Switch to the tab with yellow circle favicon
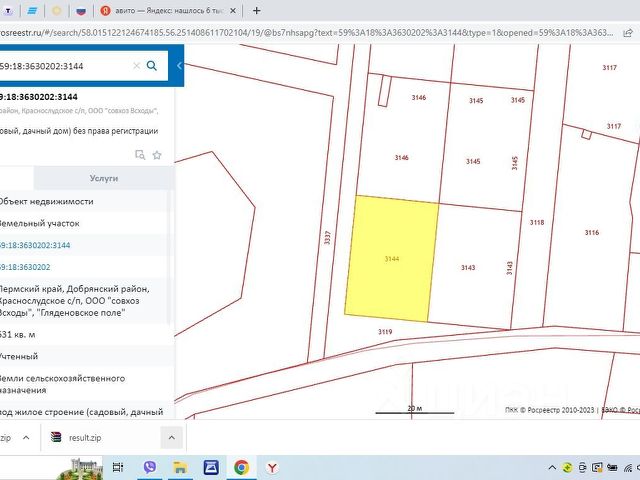 coord(56,11)
